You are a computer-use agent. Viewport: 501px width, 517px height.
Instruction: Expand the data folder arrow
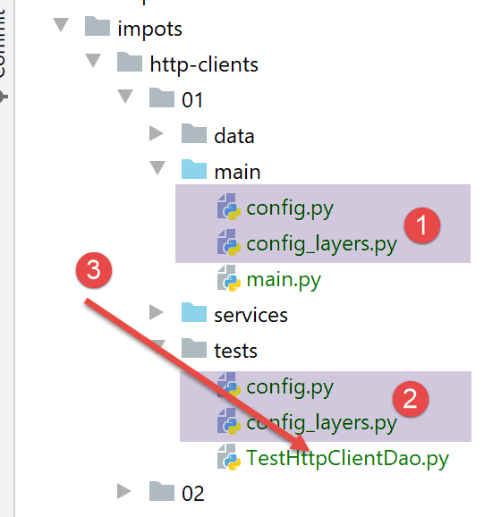156,134
